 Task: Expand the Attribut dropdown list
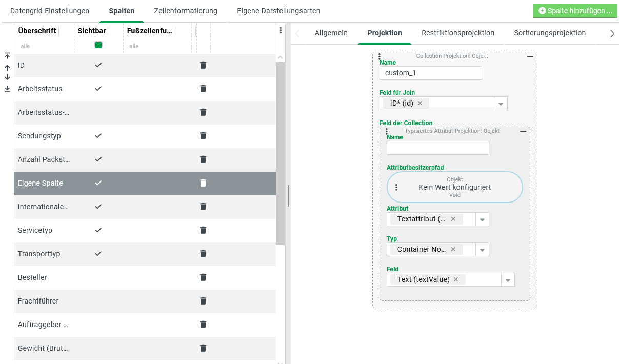(x=482, y=219)
